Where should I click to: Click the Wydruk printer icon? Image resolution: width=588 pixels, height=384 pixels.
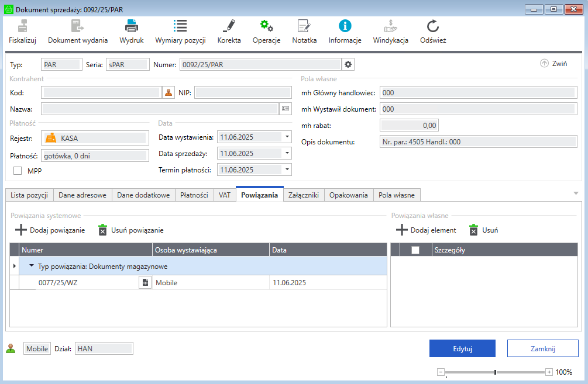(x=131, y=26)
